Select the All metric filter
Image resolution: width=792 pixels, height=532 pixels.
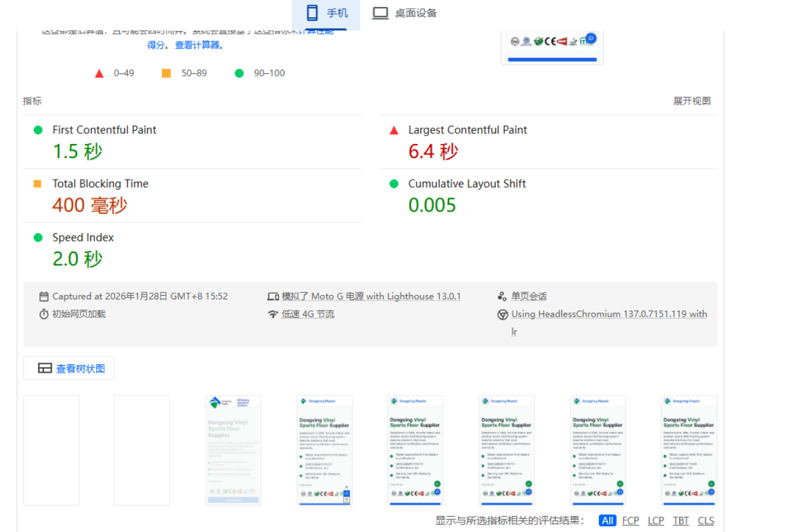[x=607, y=521]
